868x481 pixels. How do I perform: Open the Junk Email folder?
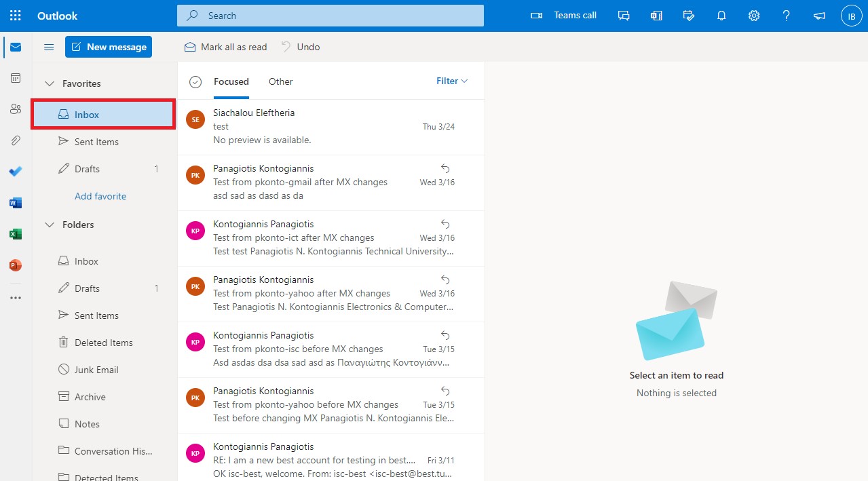coord(96,370)
